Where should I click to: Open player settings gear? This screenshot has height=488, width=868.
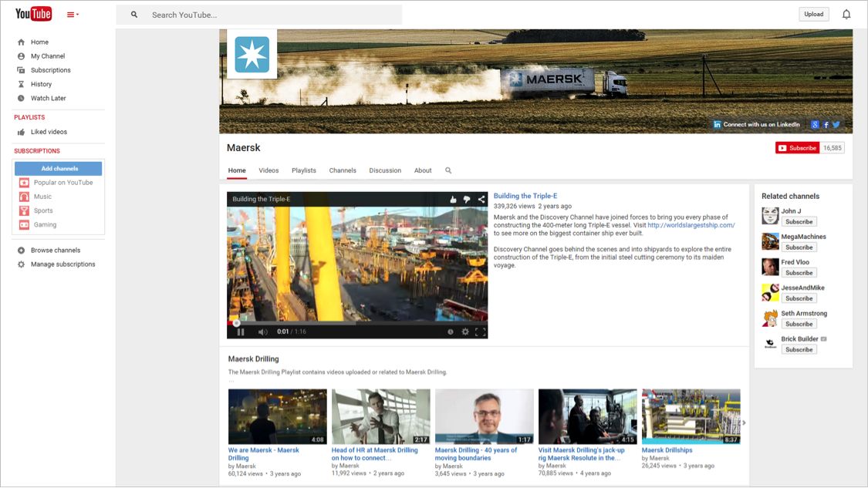tap(465, 332)
